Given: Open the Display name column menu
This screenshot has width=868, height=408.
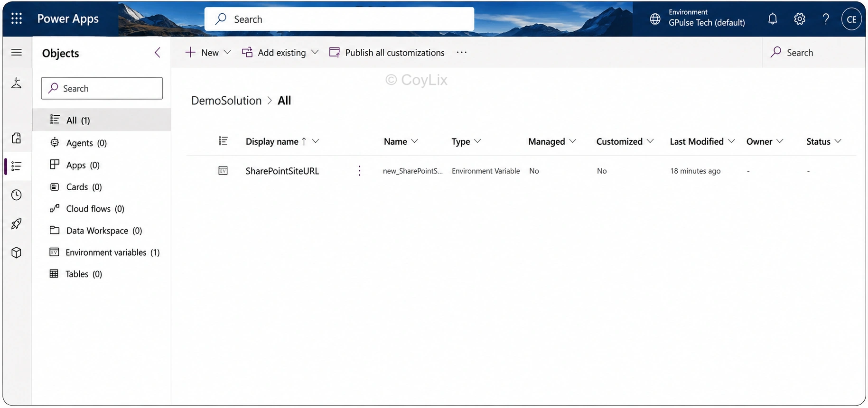Looking at the screenshot, I should [316, 141].
